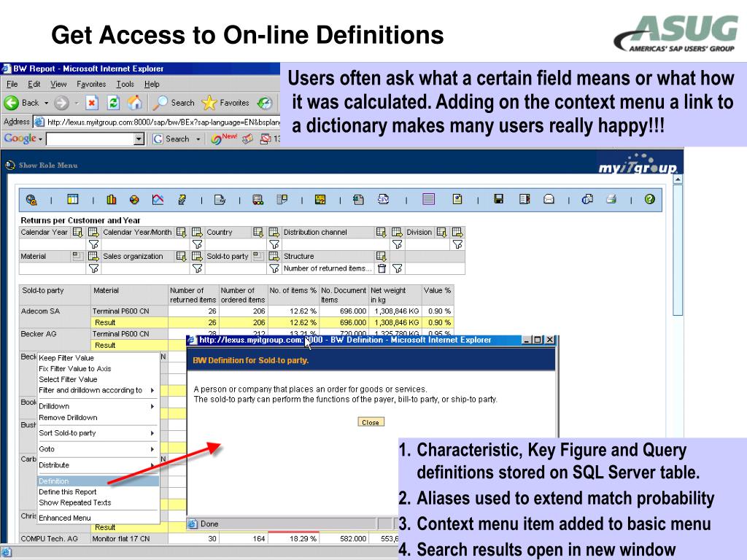Screen dimensions: 747x560
Task: Click the IE Refresh button
Action: point(113,102)
